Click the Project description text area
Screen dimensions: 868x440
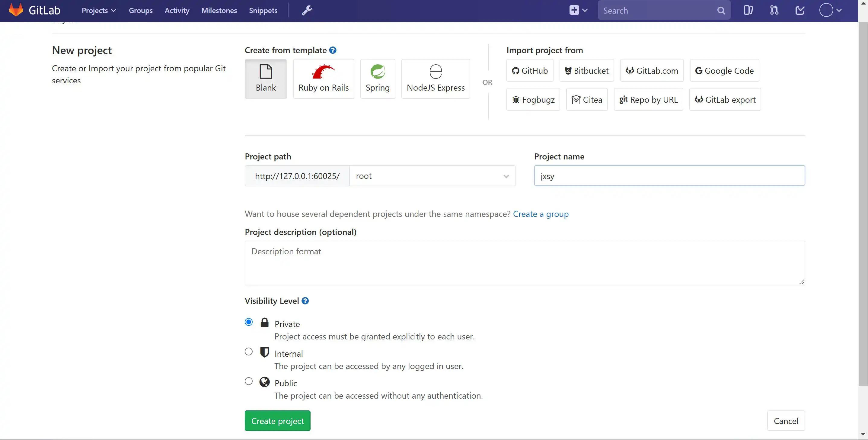(x=525, y=263)
